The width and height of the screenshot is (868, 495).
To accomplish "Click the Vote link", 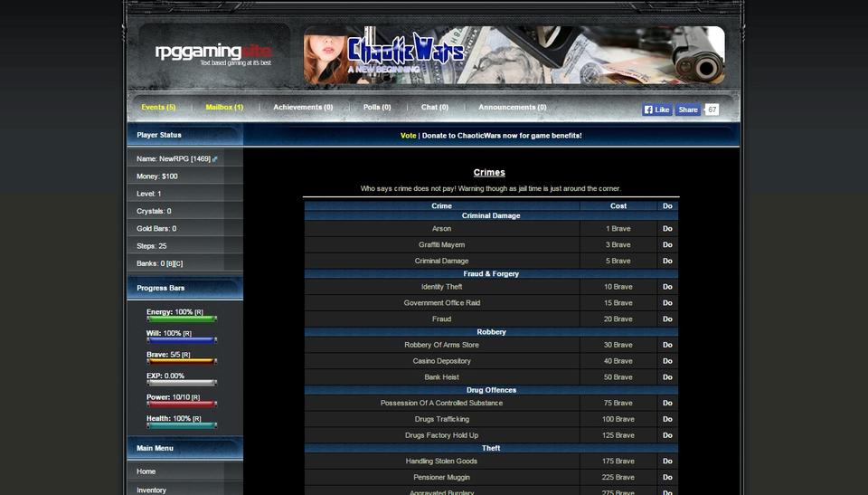I will click(x=408, y=136).
